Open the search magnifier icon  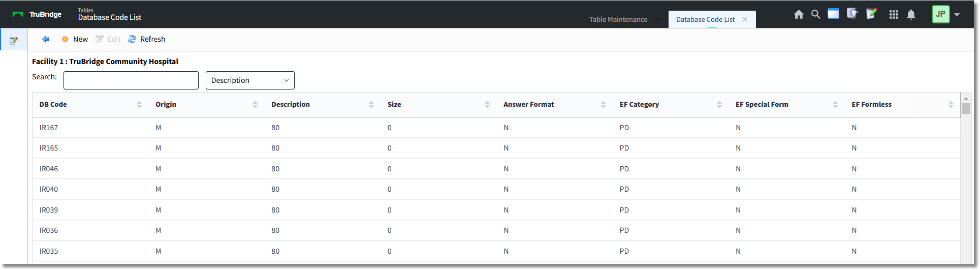[816, 14]
